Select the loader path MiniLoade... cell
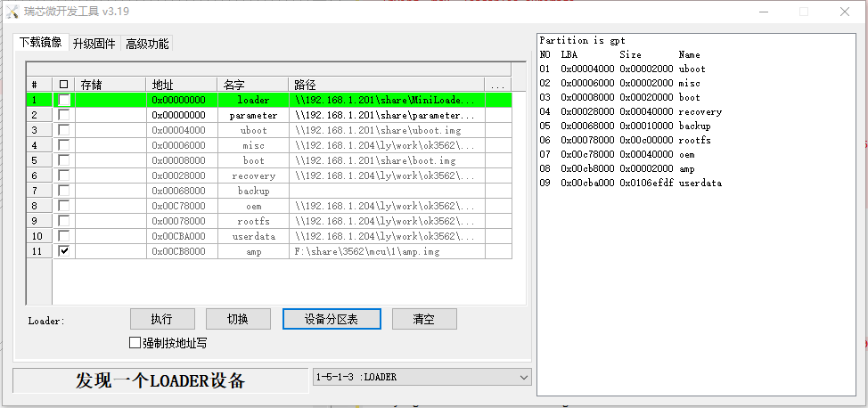868x408 pixels. [x=387, y=100]
